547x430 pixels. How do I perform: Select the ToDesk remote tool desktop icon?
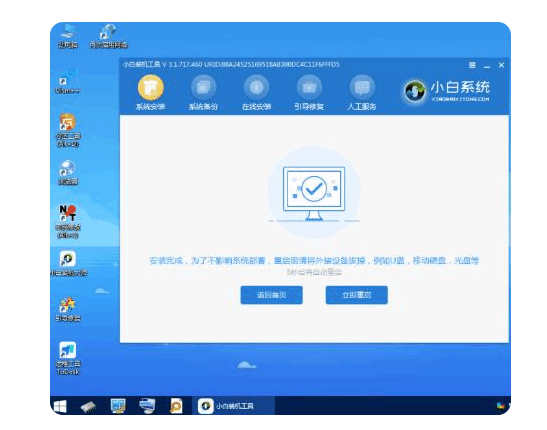tap(68, 358)
